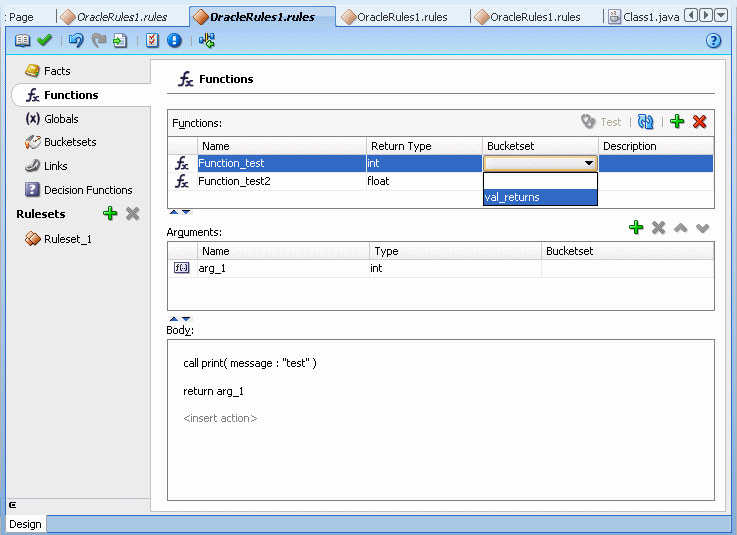Click the blue refresh icon above Functions table
The image size is (737, 535).
click(645, 122)
